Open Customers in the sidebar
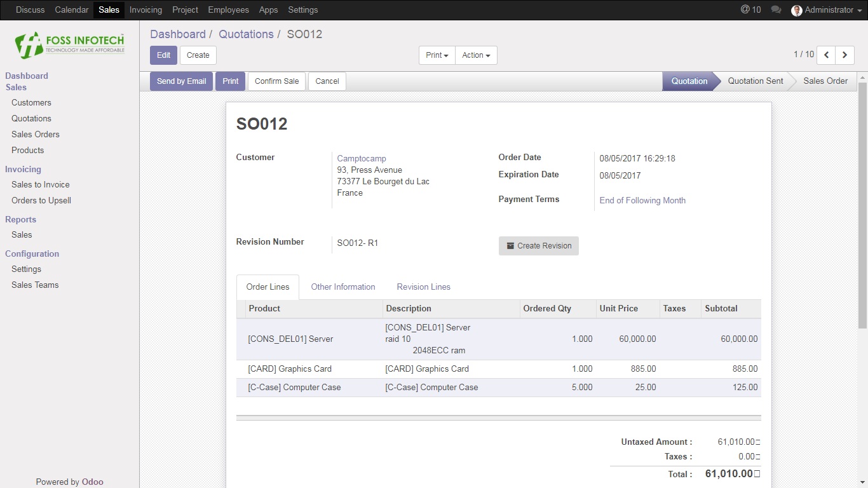868x488 pixels. click(31, 103)
